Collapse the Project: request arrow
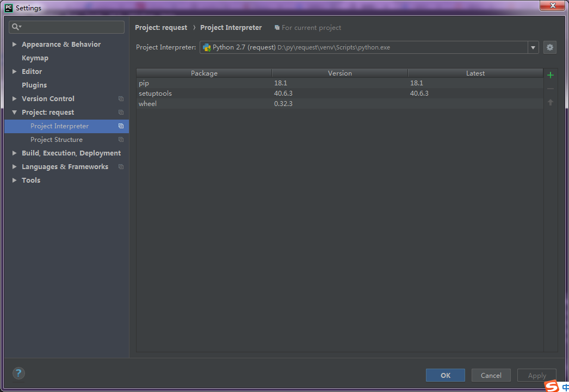The width and height of the screenshot is (569, 392). tap(14, 113)
